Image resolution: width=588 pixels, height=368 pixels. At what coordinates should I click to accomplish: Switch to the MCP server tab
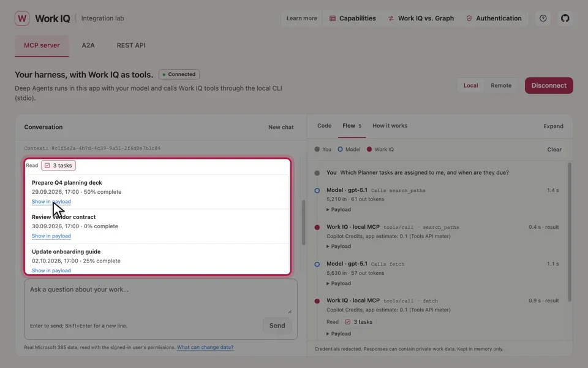[x=42, y=45]
